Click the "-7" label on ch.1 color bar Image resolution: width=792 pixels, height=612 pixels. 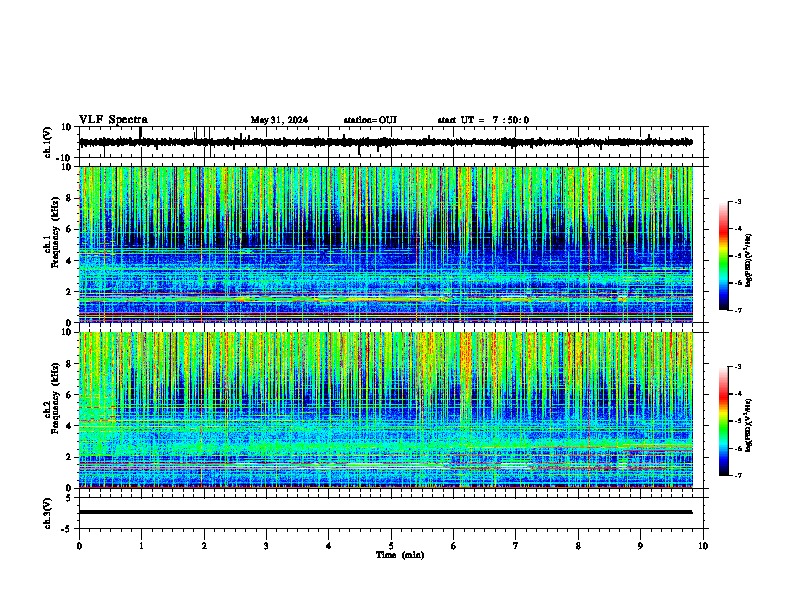737,310
